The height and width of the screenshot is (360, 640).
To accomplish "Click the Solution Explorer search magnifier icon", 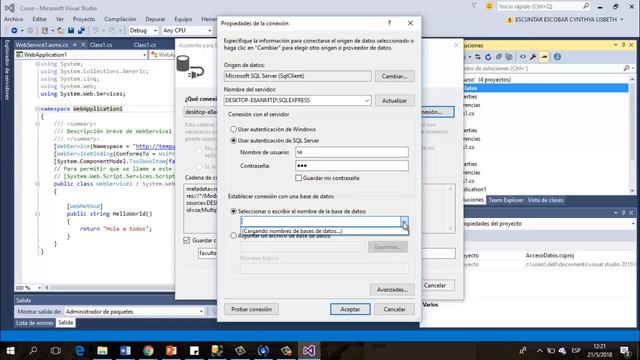I will (627, 68).
